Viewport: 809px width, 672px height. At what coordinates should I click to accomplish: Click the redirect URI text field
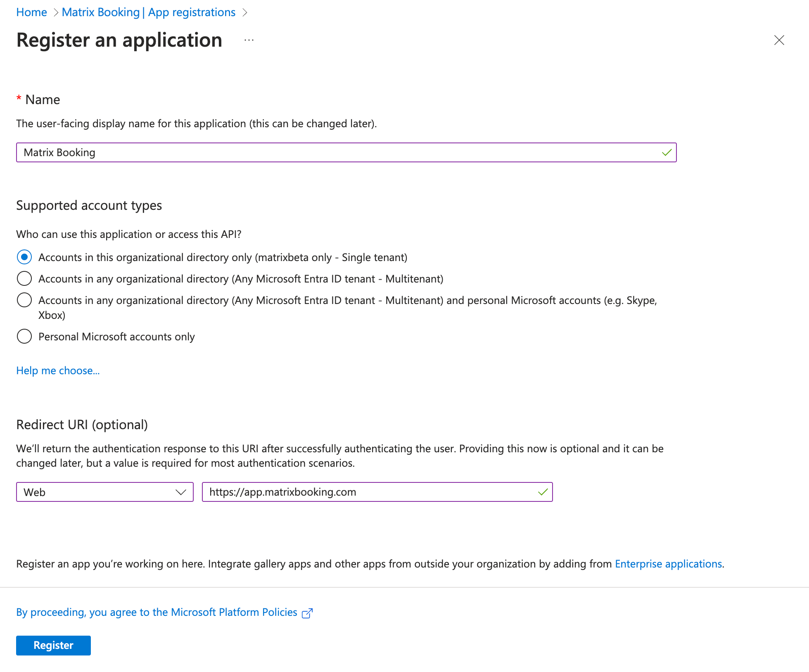pos(372,492)
